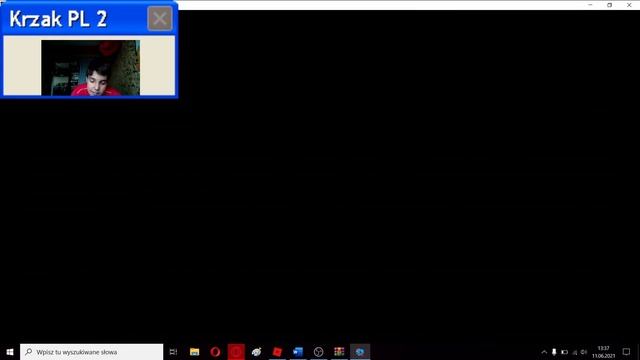640x360 pixels.
Task: Open the red-tile Opera GX taskbar icon
Action: tap(236, 352)
